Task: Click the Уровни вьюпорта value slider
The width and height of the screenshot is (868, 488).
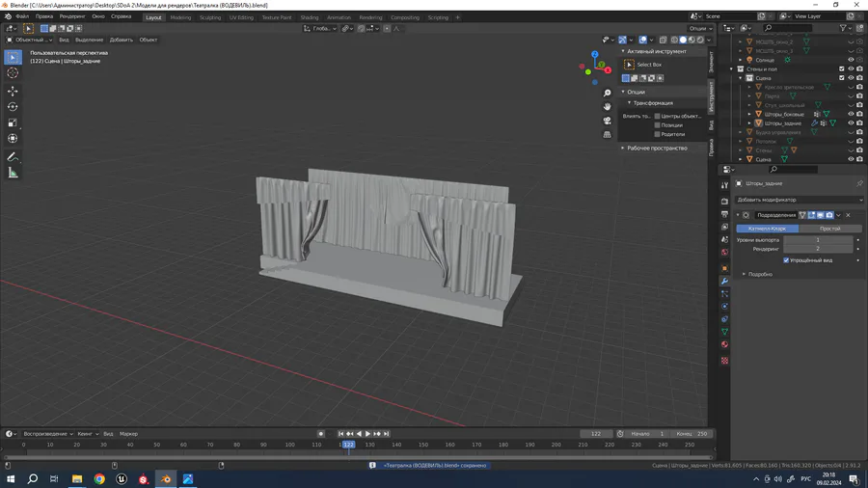Action: tap(818, 239)
